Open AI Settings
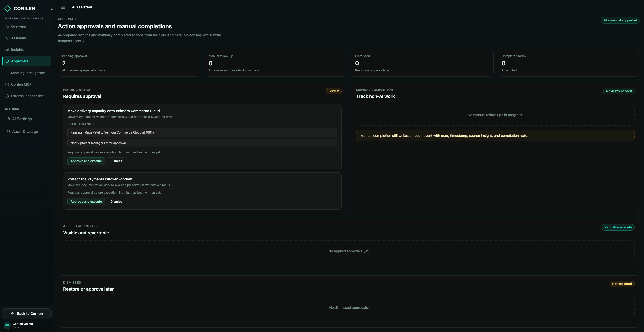The image size is (644, 332). click(x=26, y=119)
